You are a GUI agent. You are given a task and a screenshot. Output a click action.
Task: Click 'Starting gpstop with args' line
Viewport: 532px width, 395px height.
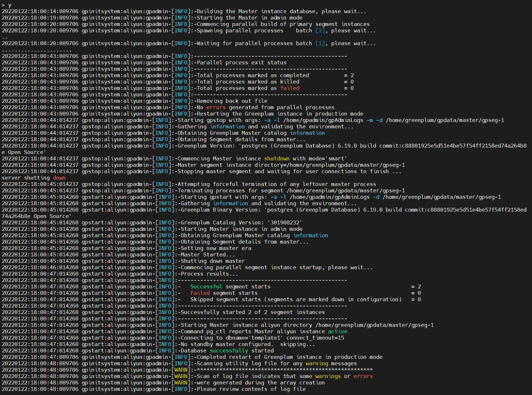(253, 120)
